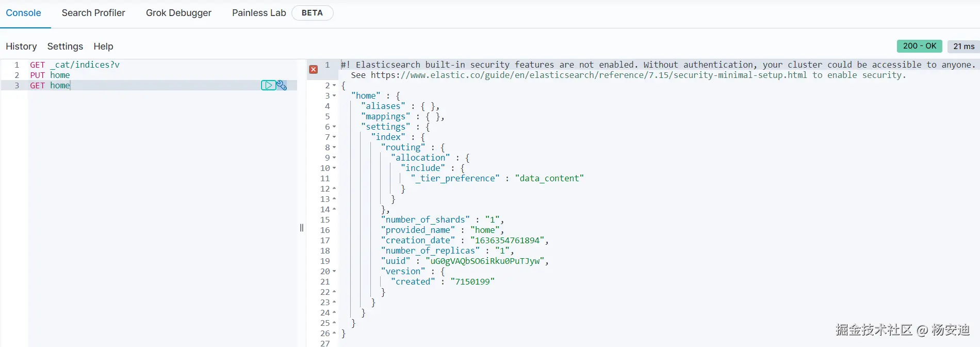This screenshot has width=980, height=347.
Task: Switch to the Search Profiler tab
Action: (93, 13)
